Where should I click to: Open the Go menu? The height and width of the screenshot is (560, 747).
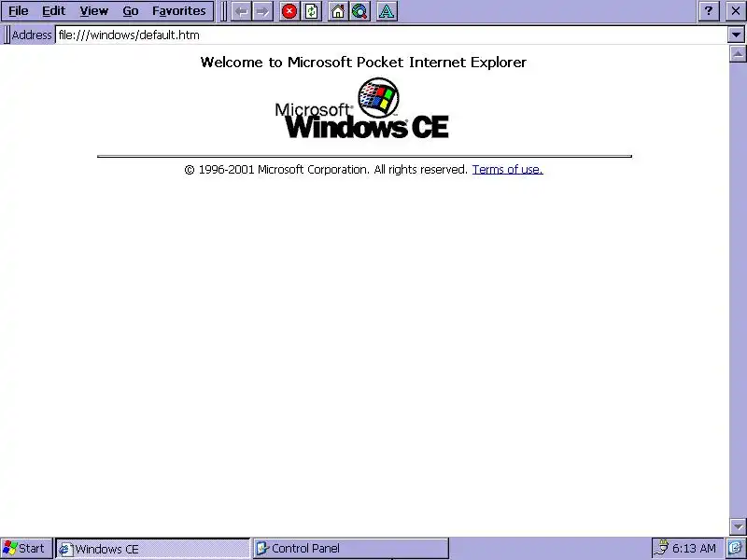(x=131, y=11)
